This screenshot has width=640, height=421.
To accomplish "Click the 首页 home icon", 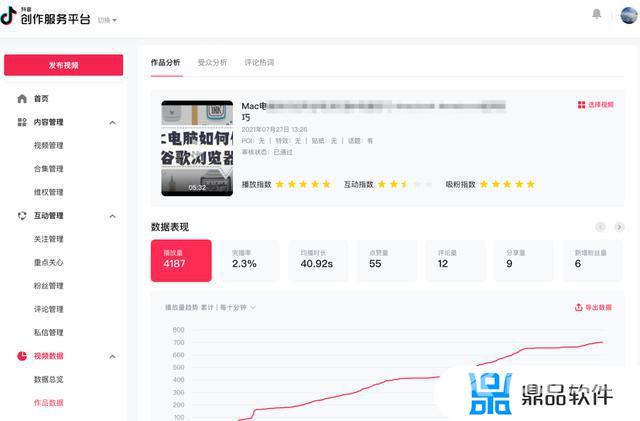I will click(22, 98).
